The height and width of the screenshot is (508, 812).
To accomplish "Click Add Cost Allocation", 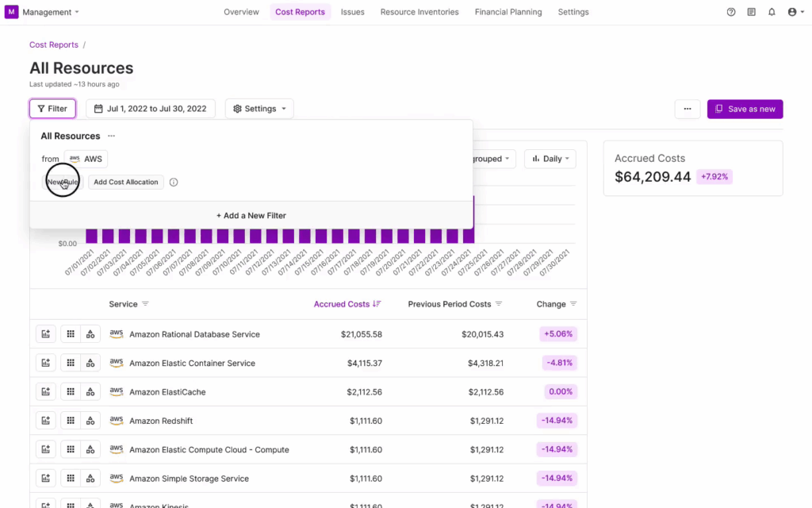I will [126, 182].
